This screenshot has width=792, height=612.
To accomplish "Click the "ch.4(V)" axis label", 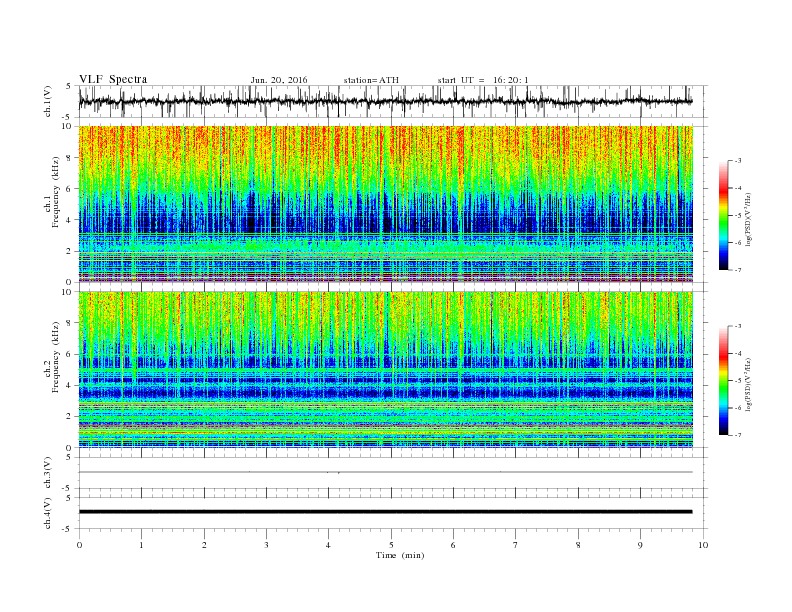I will [47, 513].
